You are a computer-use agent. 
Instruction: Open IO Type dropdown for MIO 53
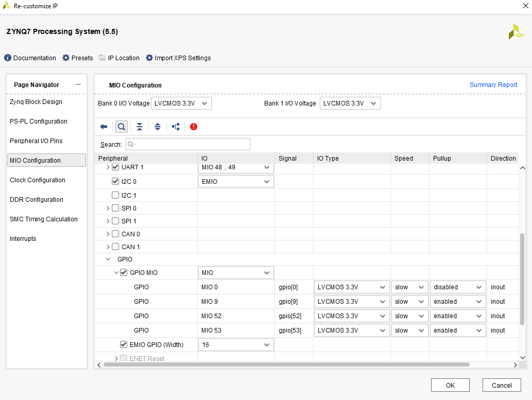352,331
